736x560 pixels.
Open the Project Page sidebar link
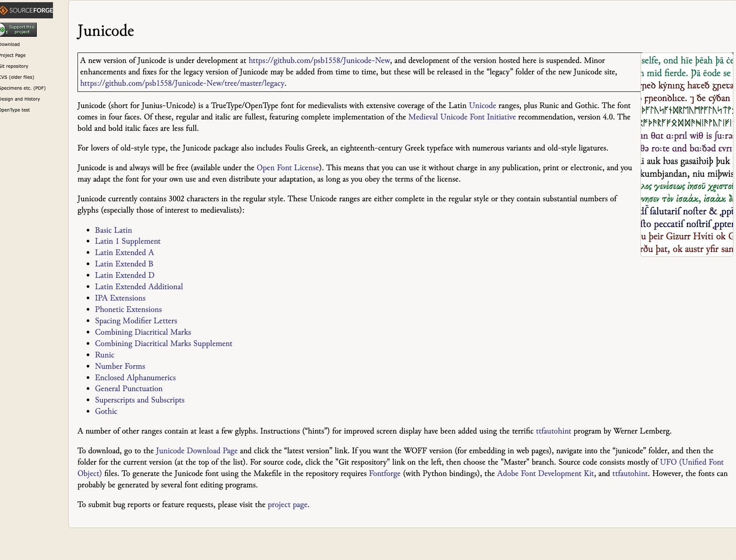tap(13, 55)
